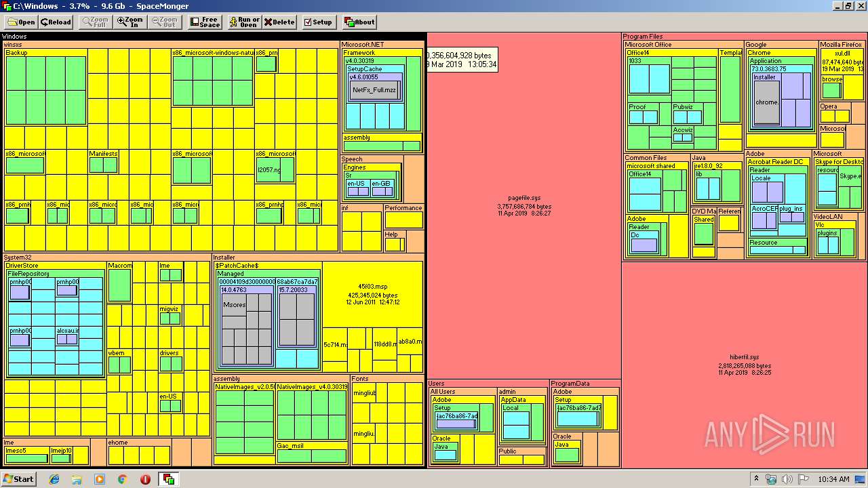This screenshot has height=488, width=868.
Task: Click the 10:34 AM clock
Action: tap(833, 479)
